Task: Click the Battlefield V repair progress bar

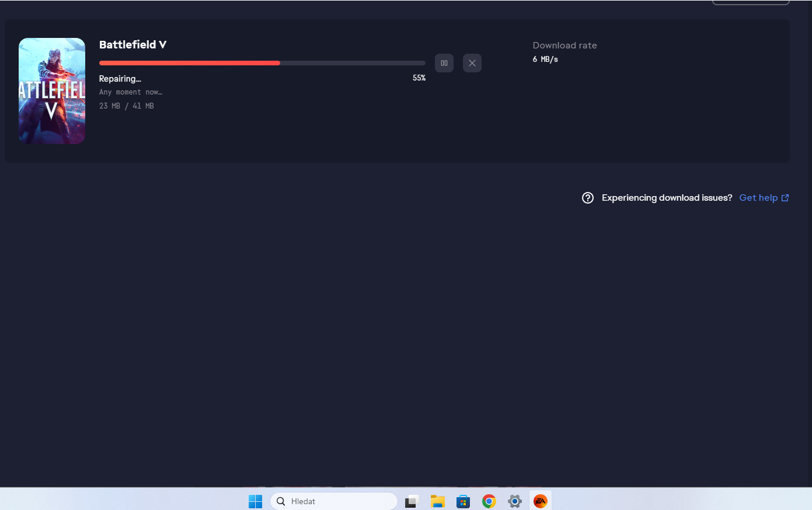Action: coord(262,63)
